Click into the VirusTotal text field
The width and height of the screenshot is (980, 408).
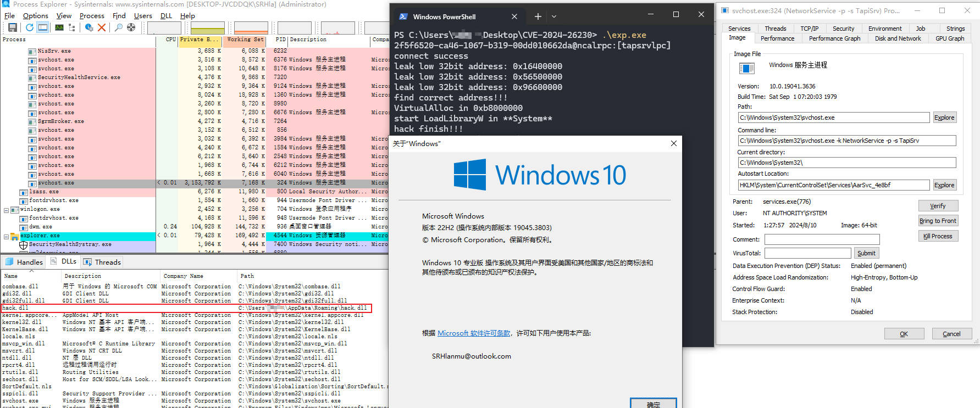pos(807,253)
